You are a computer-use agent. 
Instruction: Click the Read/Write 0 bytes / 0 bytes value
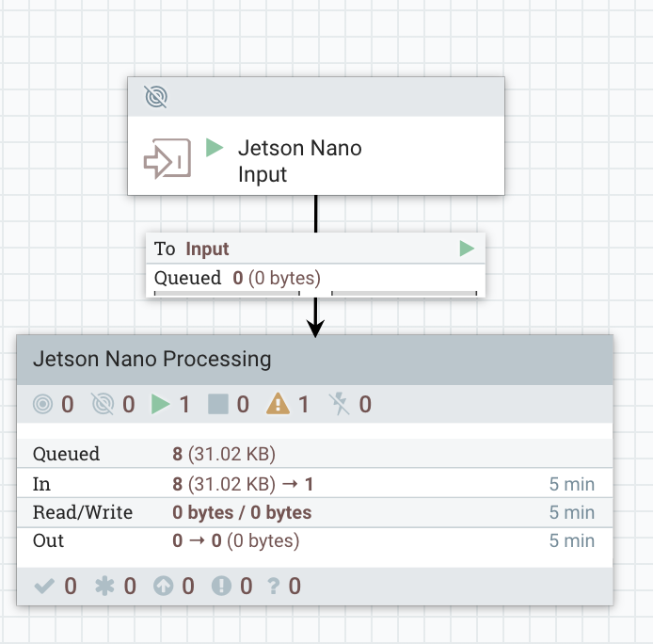(242, 512)
